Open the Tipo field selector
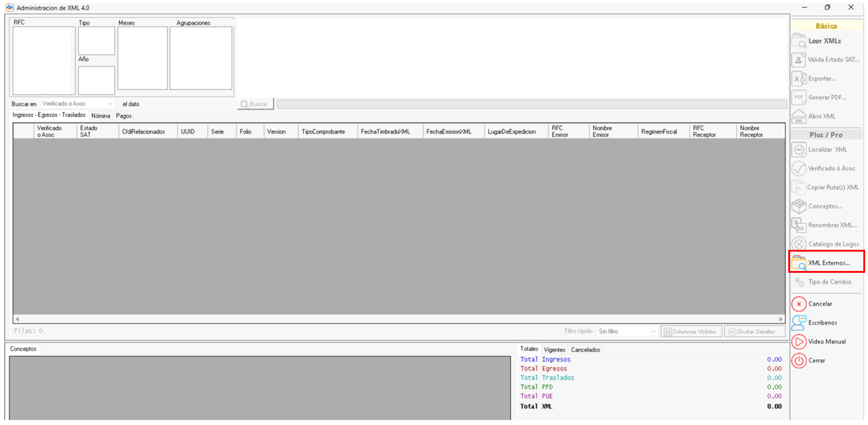 coord(96,40)
